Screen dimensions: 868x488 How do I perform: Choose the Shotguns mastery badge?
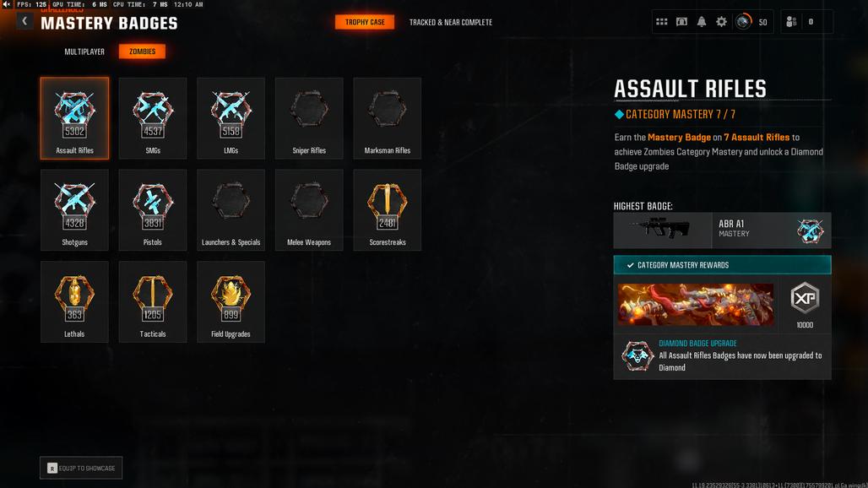(75, 210)
